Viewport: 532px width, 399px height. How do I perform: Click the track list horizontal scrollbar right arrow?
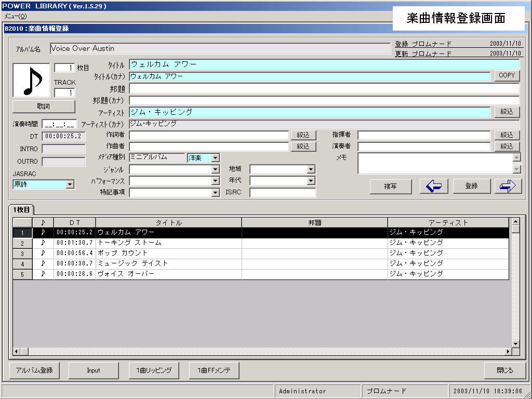click(x=508, y=351)
